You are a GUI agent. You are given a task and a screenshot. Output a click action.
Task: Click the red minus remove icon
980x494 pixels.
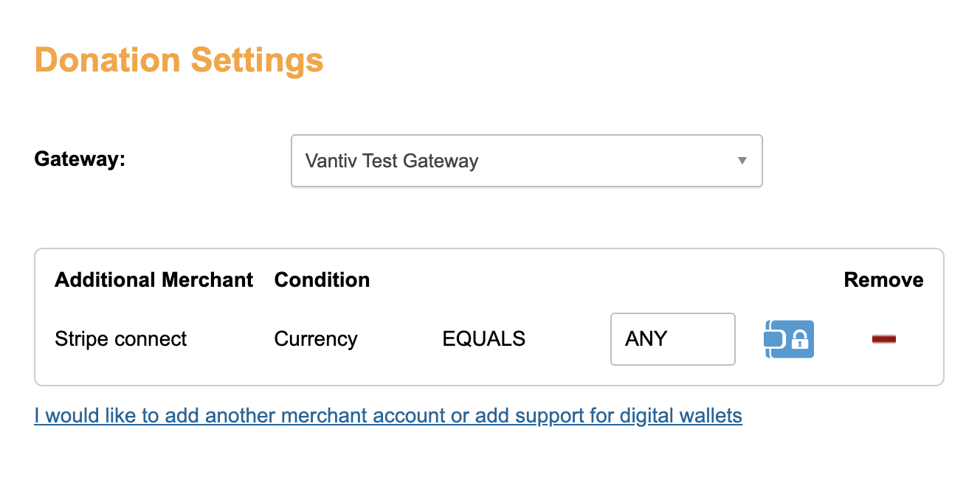coord(883,339)
